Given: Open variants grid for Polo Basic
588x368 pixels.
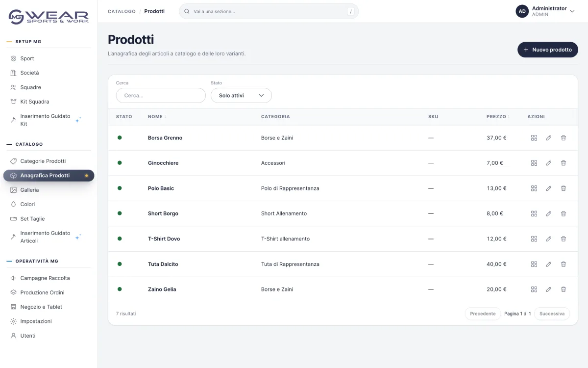Looking at the screenshot, I should (x=534, y=188).
